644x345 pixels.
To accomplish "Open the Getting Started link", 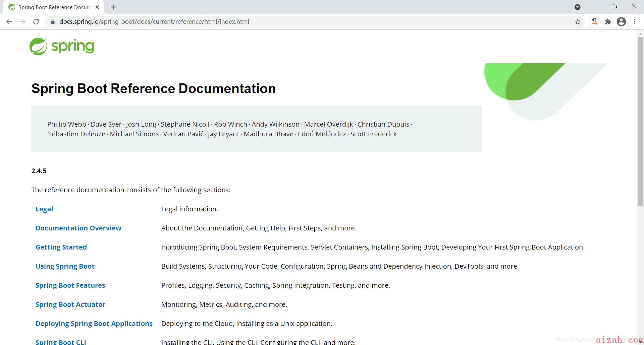I will point(61,247).
